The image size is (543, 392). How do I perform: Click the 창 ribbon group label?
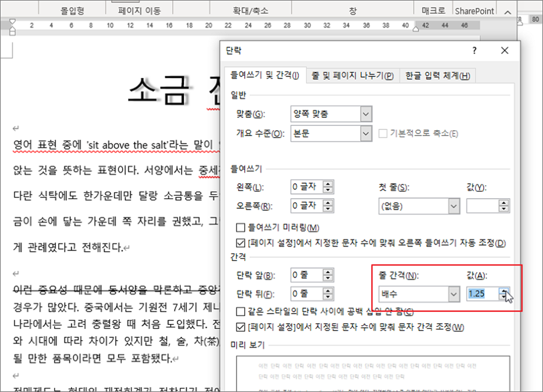(353, 11)
